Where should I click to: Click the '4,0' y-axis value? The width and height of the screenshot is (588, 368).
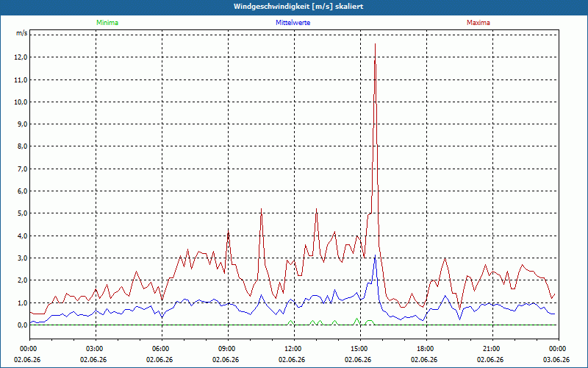(x=23, y=236)
